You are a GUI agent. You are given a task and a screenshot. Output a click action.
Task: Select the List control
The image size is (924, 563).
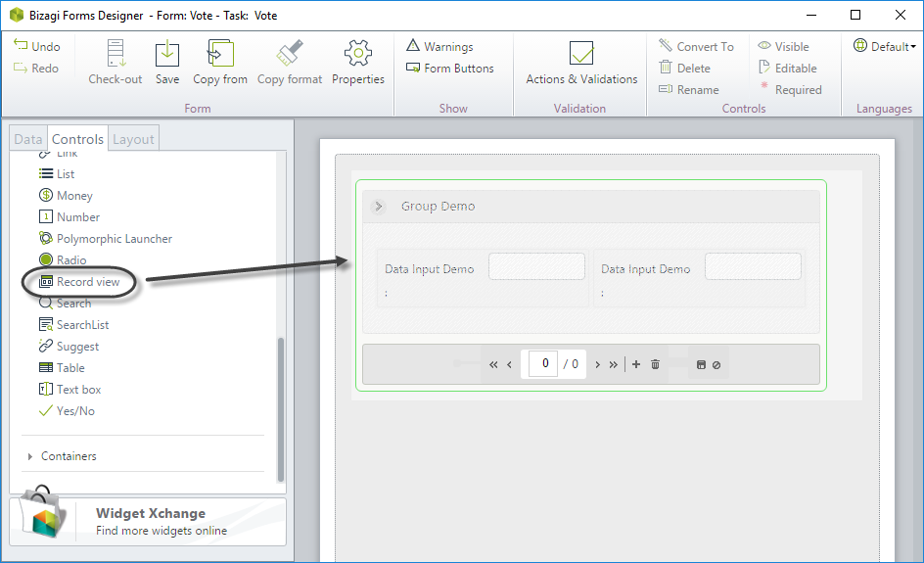(x=57, y=174)
